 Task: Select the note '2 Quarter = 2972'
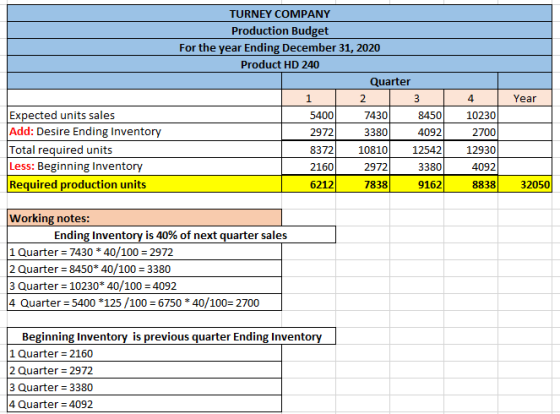coord(144,370)
